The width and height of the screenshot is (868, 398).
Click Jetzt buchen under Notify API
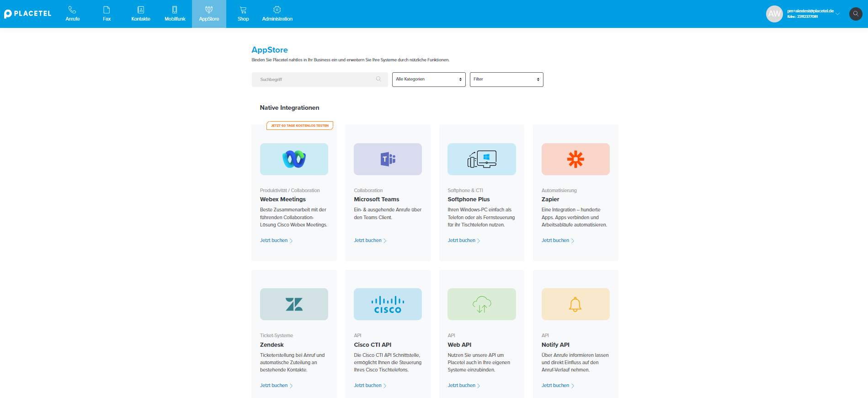558,386
